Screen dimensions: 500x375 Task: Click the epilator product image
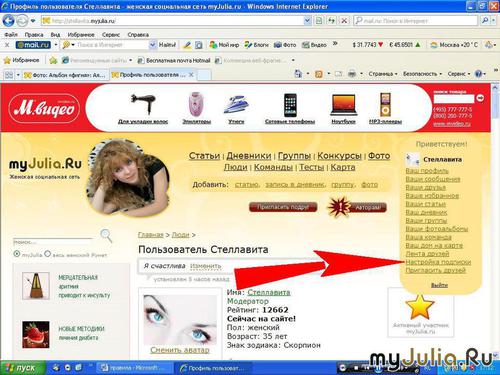point(196,104)
